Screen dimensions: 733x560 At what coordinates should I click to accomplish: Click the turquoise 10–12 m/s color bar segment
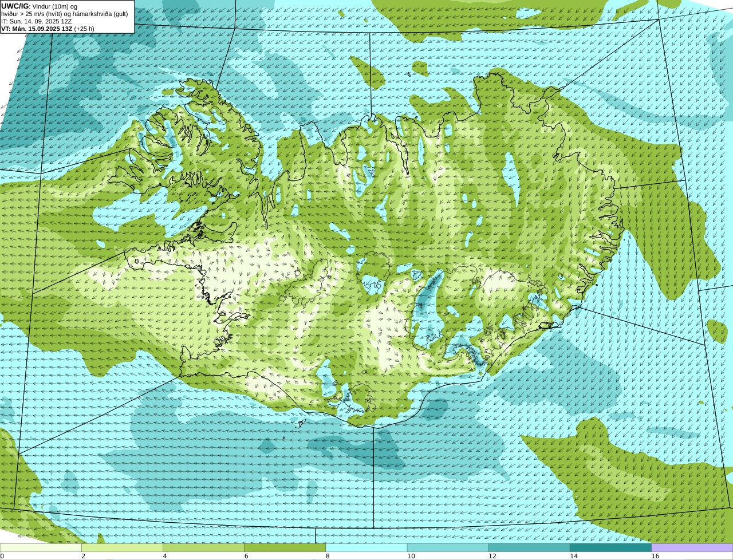(448, 548)
